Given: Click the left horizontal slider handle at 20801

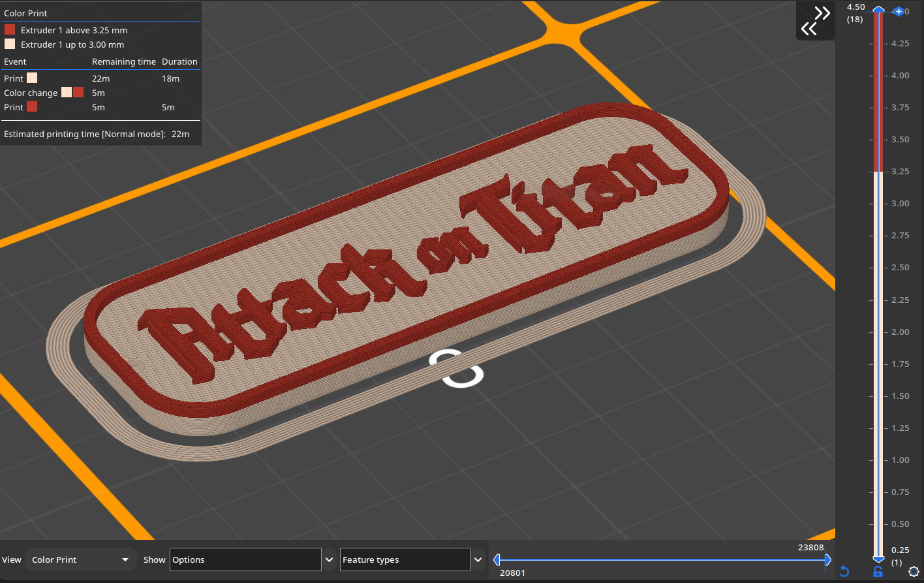Looking at the screenshot, I should [x=497, y=559].
